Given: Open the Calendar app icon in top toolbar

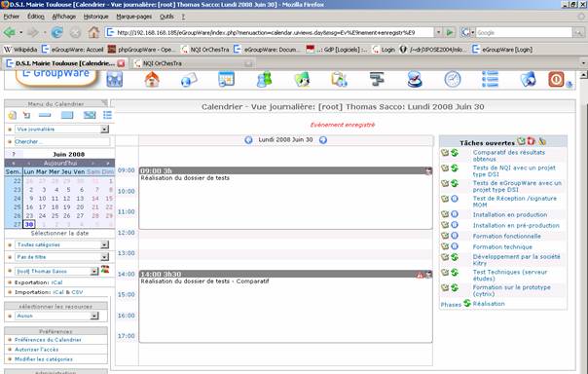Looking at the screenshot, I should (x=227, y=79).
